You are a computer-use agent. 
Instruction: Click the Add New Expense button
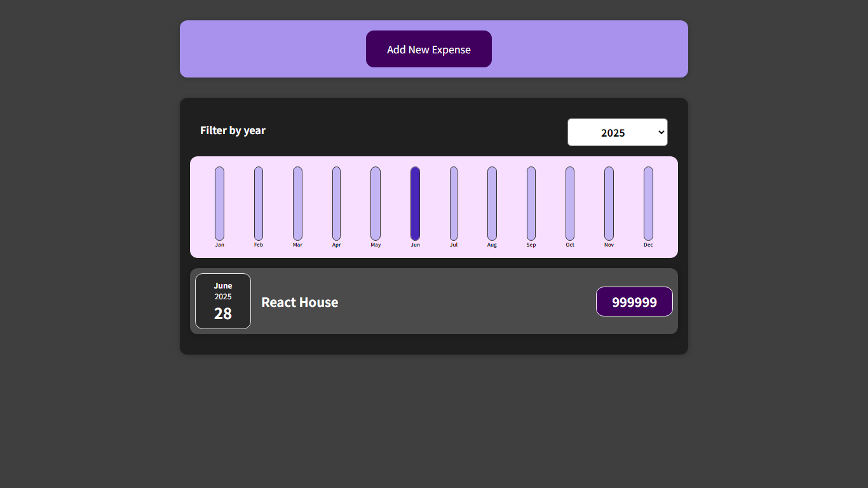point(428,49)
